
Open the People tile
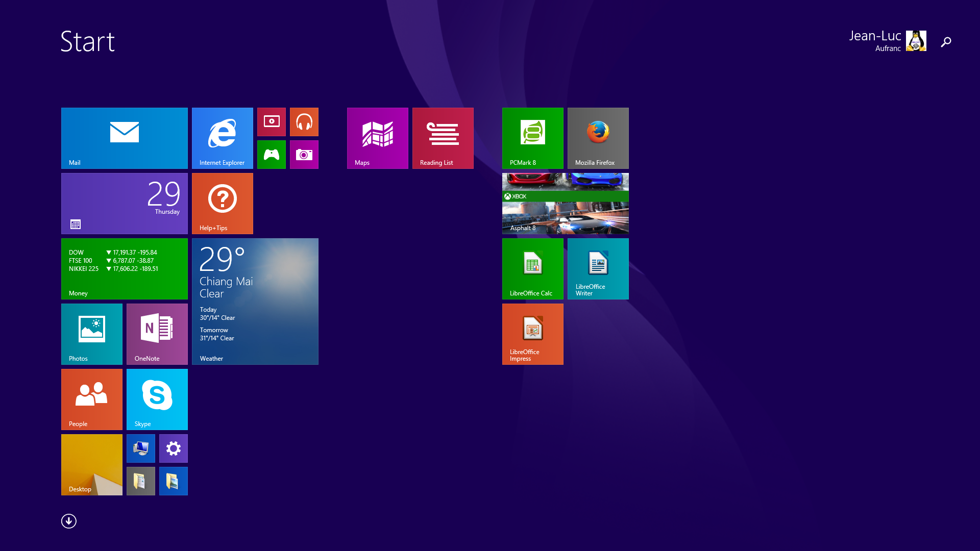(92, 399)
